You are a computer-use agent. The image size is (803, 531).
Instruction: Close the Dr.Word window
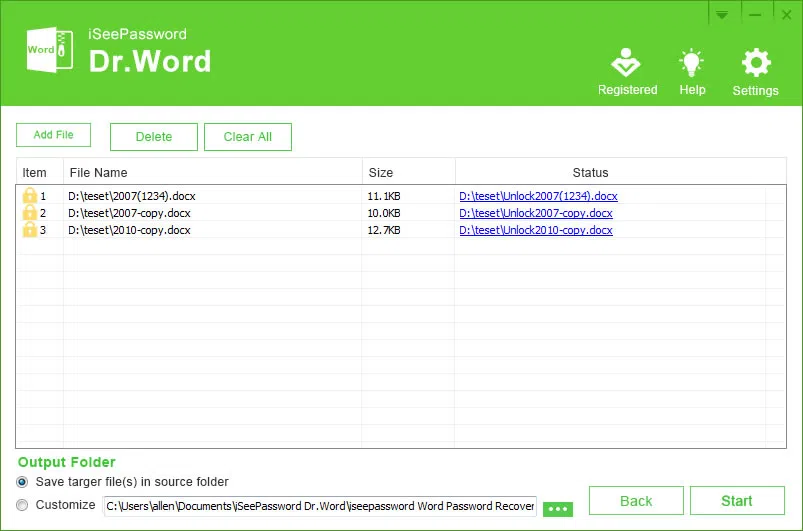pyautogui.click(x=787, y=15)
